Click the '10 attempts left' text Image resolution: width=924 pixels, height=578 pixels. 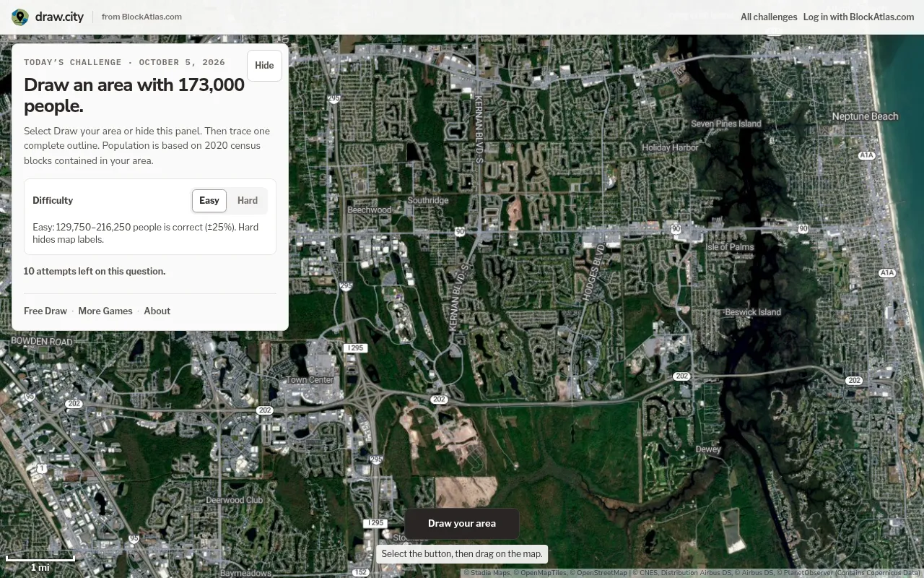pyautogui.click(x=95, y=272)
